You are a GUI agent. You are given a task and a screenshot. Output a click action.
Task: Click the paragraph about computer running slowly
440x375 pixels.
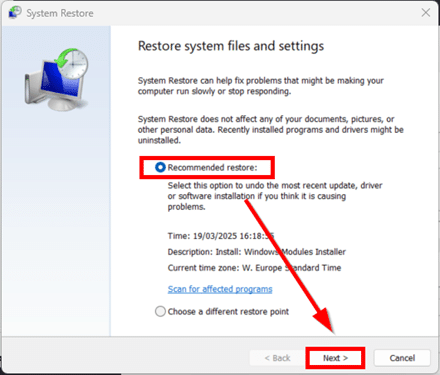(x=261, y=86)
